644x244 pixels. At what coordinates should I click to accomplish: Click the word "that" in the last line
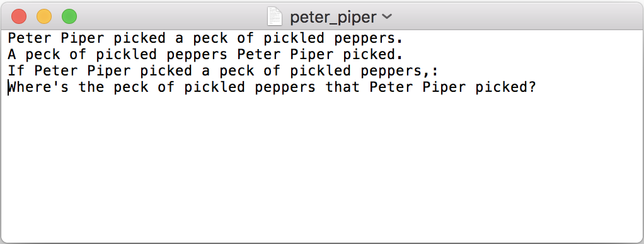(x=343, y=87)
